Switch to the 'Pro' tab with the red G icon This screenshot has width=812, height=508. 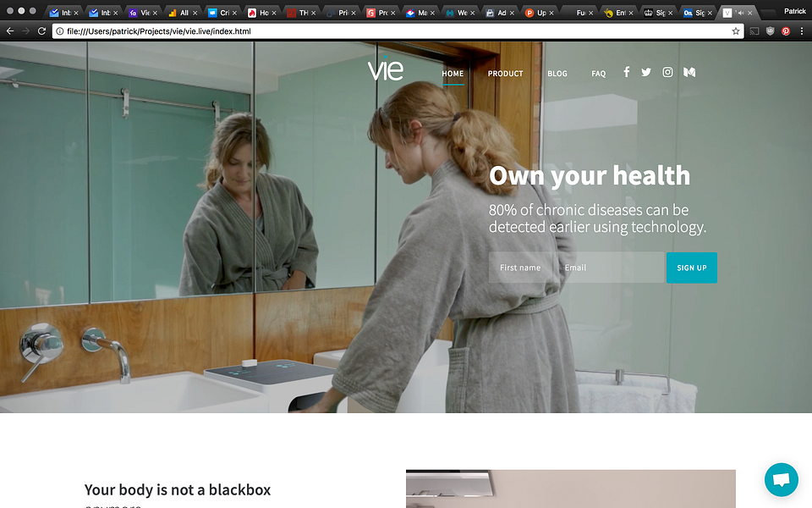tap(379, 13)
